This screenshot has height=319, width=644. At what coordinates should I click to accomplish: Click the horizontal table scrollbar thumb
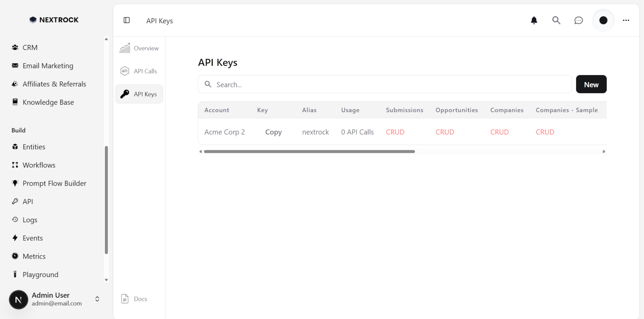click(309, 152)
